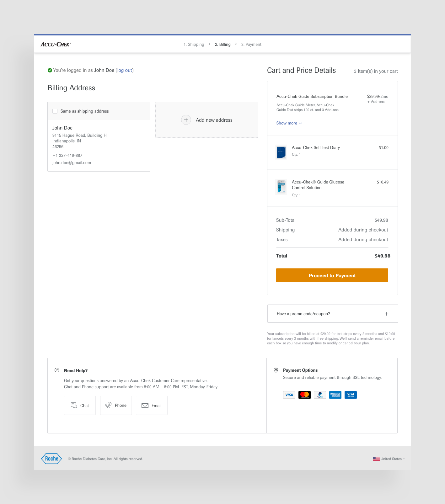Image resolution: width=445 pixels, height=504 pixels.
Task: Click the Payment Options shield icon
Action: pos(276,370)
